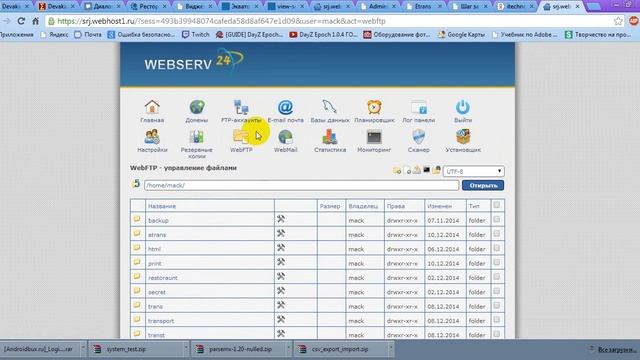
Task: Click the black console icon
Action: [427, 170]
